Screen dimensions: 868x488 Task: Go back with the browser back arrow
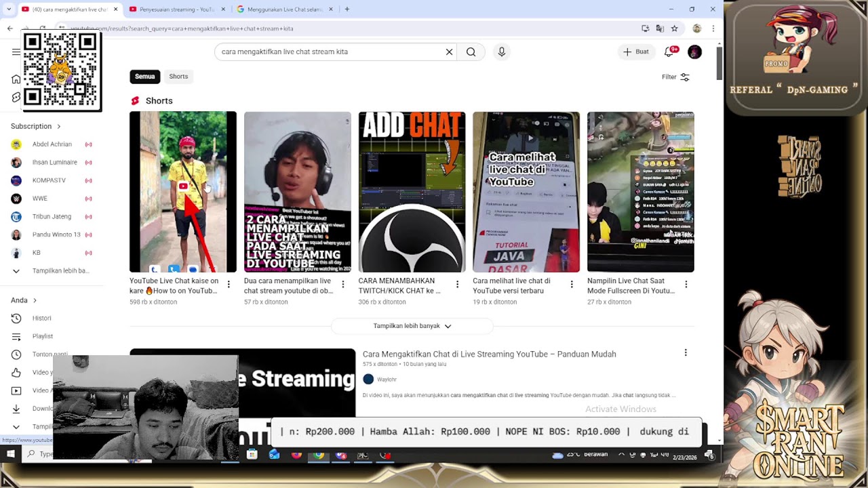coord(10,28)
